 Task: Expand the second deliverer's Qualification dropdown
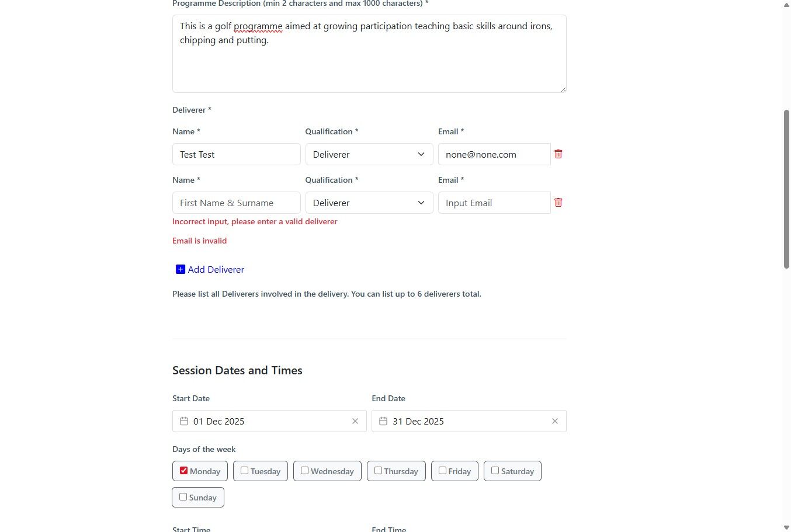point(369,203)
